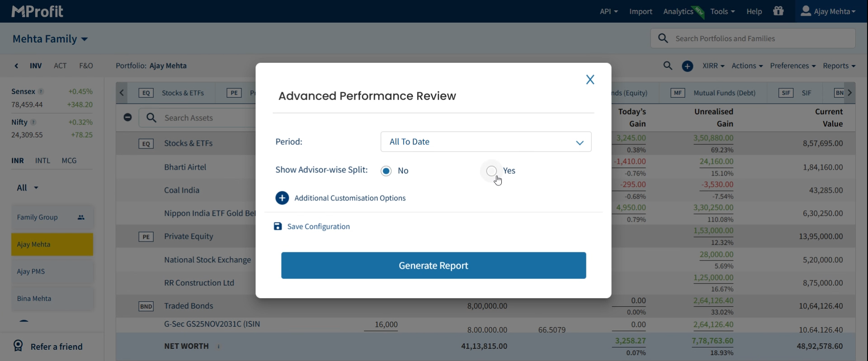This screenshot has height=361, width=868.
Task: Expand the Mehta Family selector
Action: point(50,39)
